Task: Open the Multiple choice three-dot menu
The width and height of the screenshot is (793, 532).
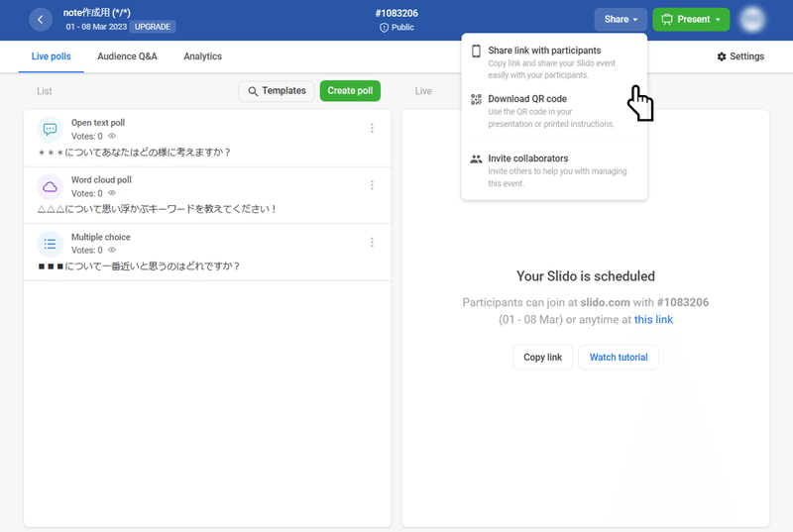Action: (x=372, y=243)
